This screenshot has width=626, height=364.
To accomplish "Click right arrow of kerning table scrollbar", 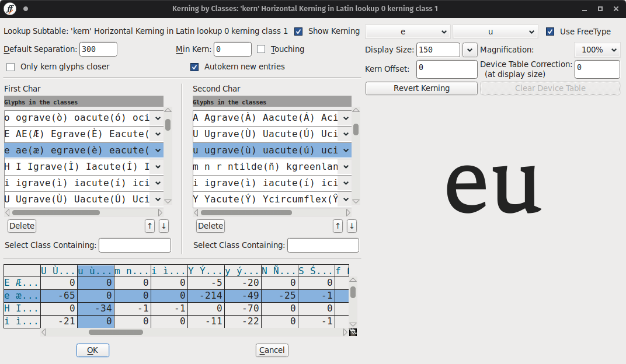I will (x=345, y=332).
